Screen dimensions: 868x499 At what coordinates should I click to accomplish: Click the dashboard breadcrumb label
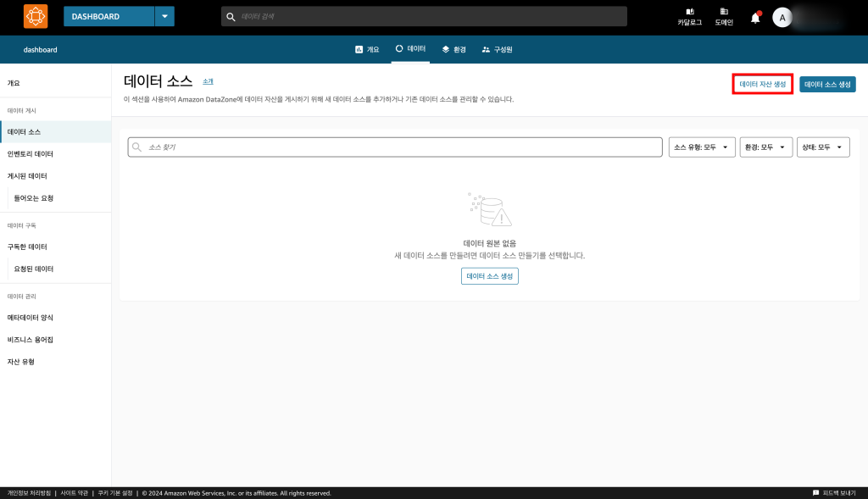pyautogui.click(x=41, y=50)
